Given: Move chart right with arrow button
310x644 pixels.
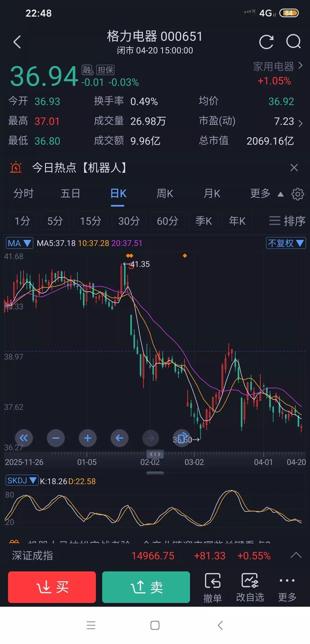Looking at the screenshot, I should click(x=151, y=438).
